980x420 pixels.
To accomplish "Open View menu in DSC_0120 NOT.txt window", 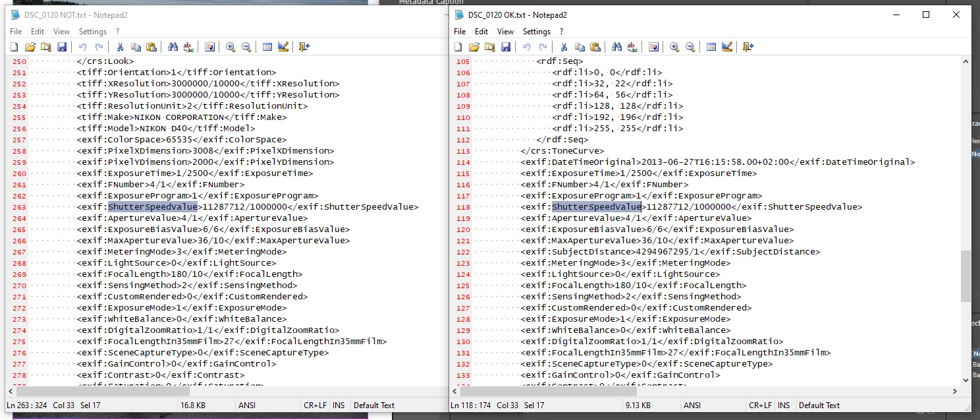I will point(61,32).
